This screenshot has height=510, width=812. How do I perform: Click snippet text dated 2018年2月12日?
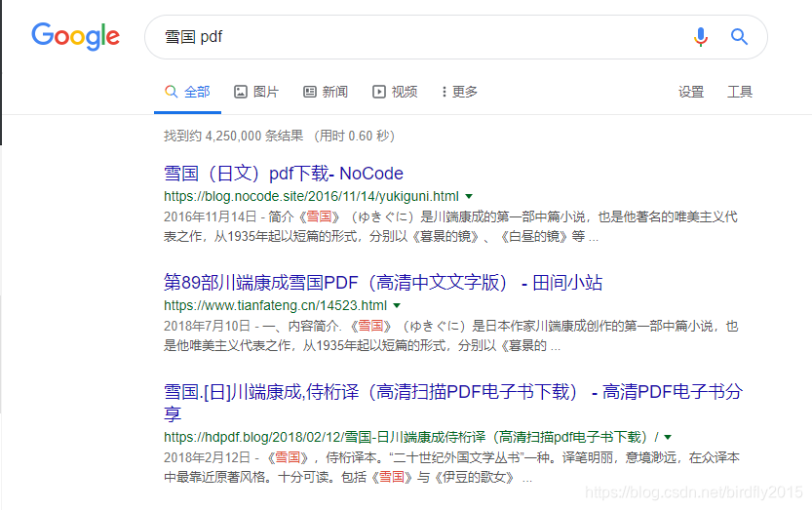coord(451,467)
